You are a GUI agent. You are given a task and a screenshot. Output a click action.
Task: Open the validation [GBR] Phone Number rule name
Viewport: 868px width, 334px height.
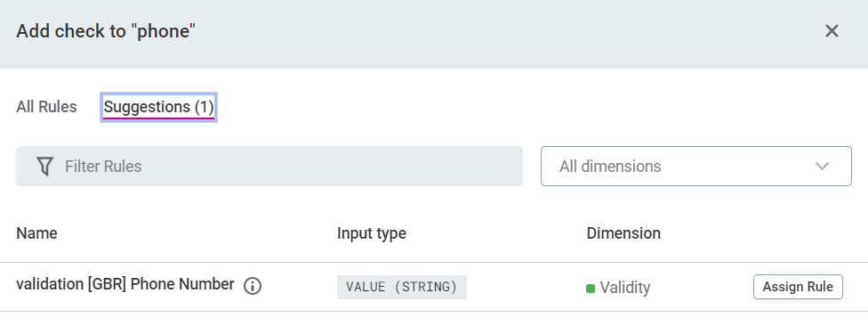tap(125, 284)
